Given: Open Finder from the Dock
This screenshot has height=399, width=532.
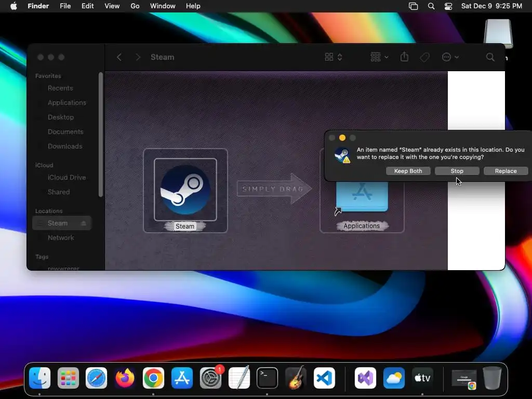Looking at the screenshot, I should point(39,378).
